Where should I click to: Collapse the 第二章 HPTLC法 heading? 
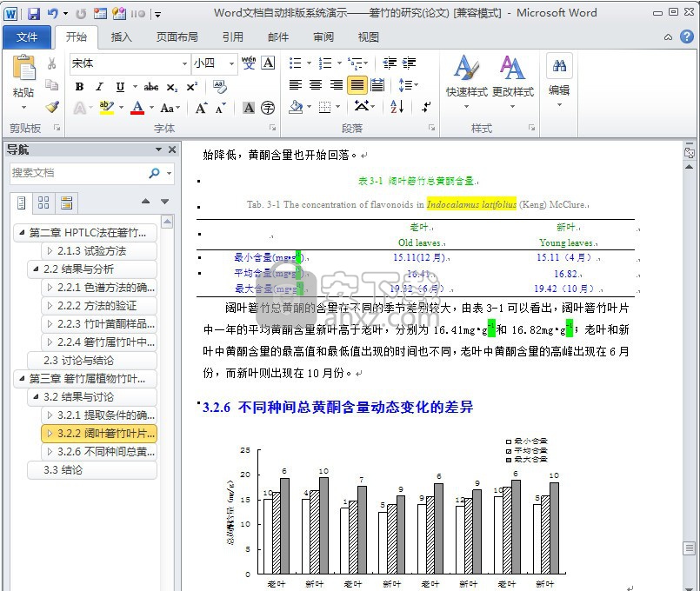point(21,232)
